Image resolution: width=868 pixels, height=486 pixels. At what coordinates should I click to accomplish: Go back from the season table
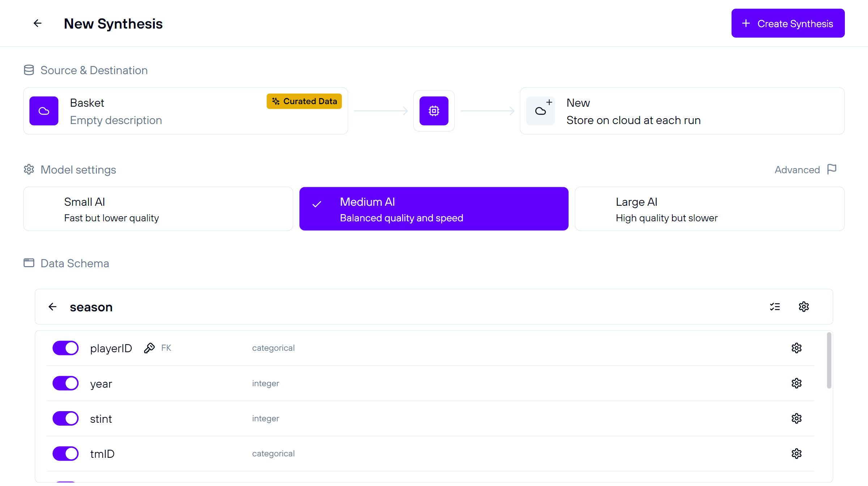point(53,307)
